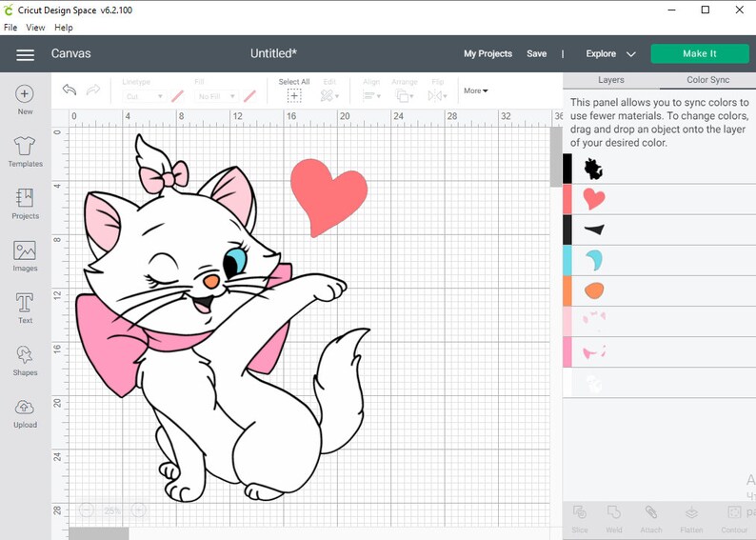Click the coral color bar swatch
The width and height of the screenshot is (756, 540).
pyautogui.click(x=567, y=199)
